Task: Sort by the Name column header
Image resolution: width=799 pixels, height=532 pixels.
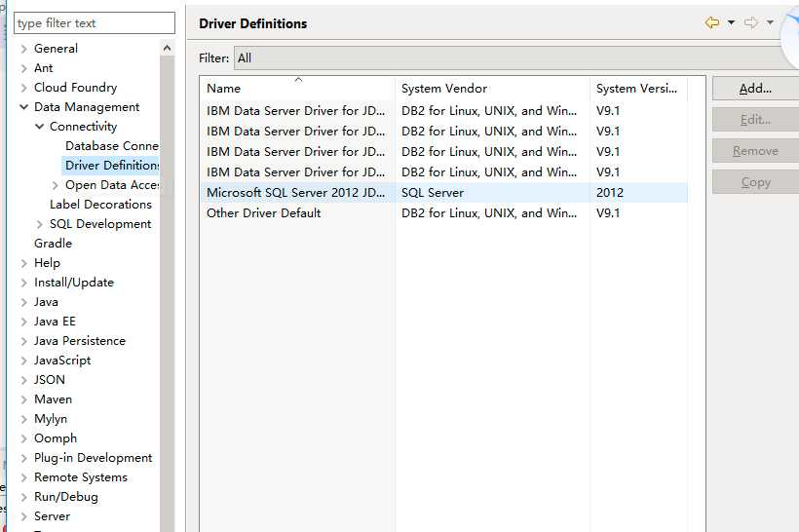Action: tap(297, 89)
